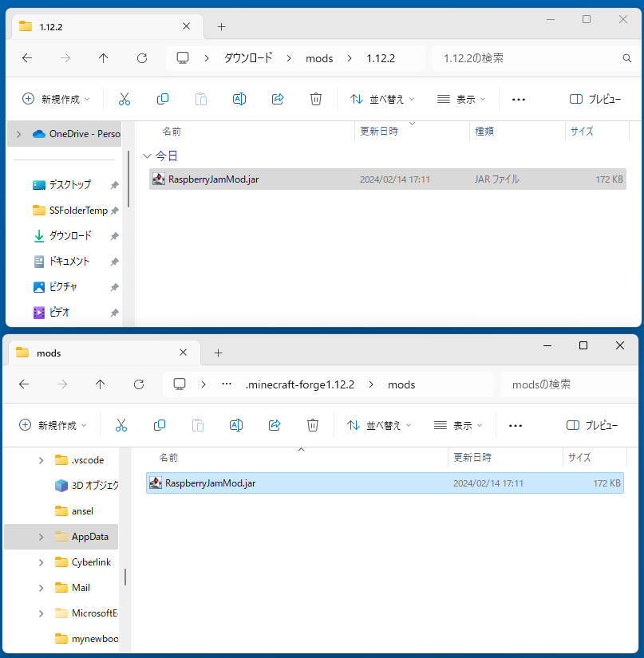Open the 新規作成 menu in the mods window
644x658 pixels.
54,425
